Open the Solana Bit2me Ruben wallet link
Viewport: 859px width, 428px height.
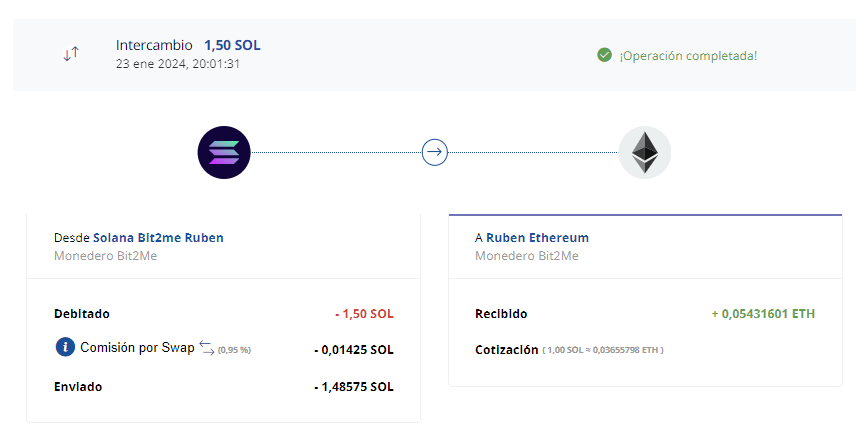[158, 238]
